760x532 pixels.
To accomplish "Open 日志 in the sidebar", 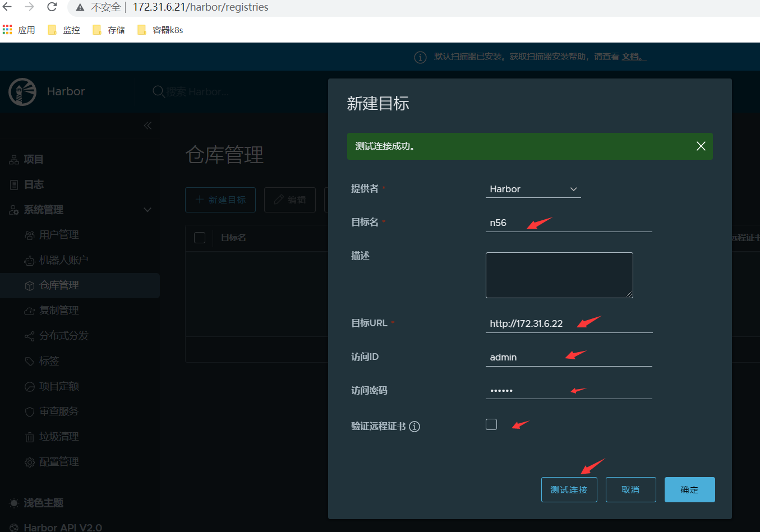I will (34, 185).
